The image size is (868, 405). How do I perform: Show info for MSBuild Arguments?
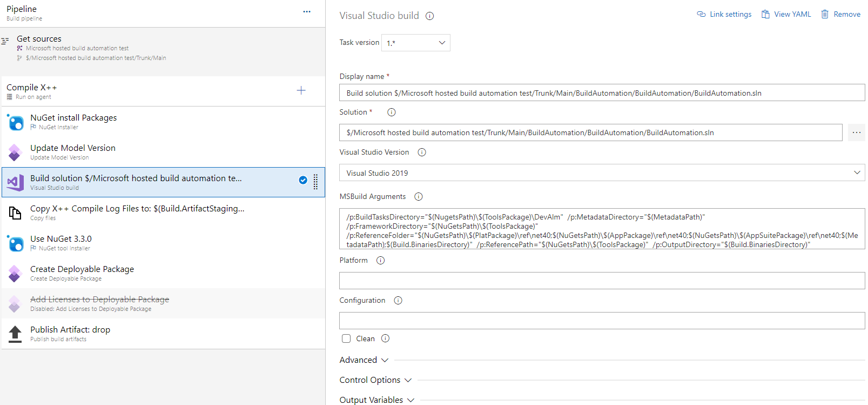point(419,197)
